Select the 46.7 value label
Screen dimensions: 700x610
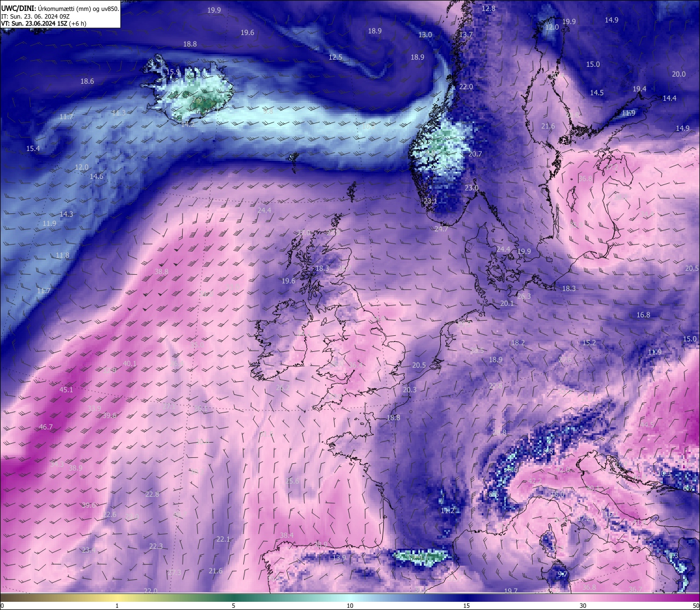point(46,427)
